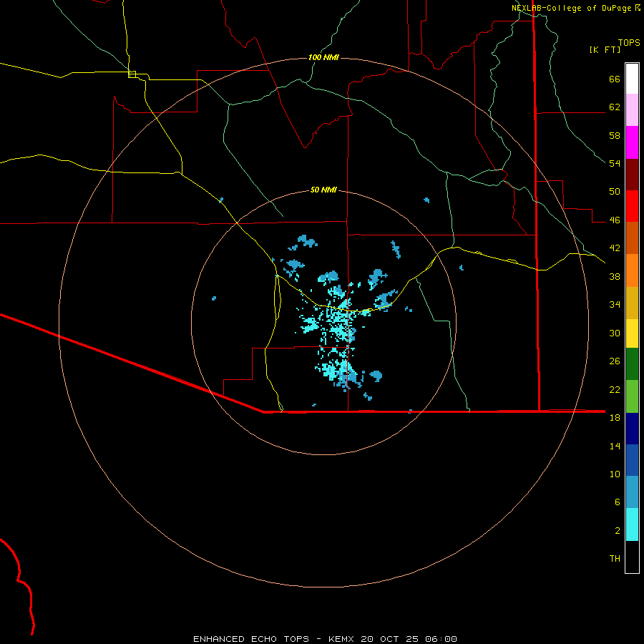The width and height of the screenshot is (644, 644).
Task: Click the cyan swatch between 6 and 2
Action: point(632,525)
